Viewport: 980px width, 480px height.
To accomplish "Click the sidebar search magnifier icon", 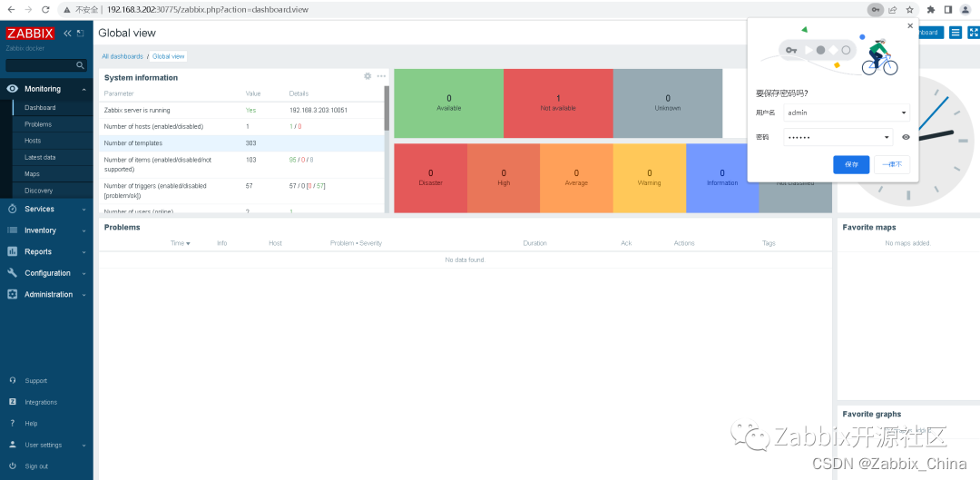I will click(x=80, y=65).
